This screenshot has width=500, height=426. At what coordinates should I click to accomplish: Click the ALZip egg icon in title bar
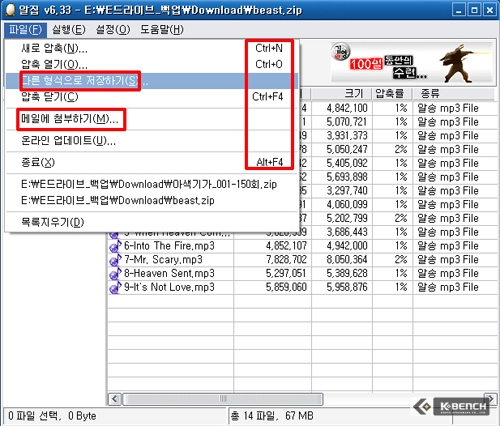[10, 10]
